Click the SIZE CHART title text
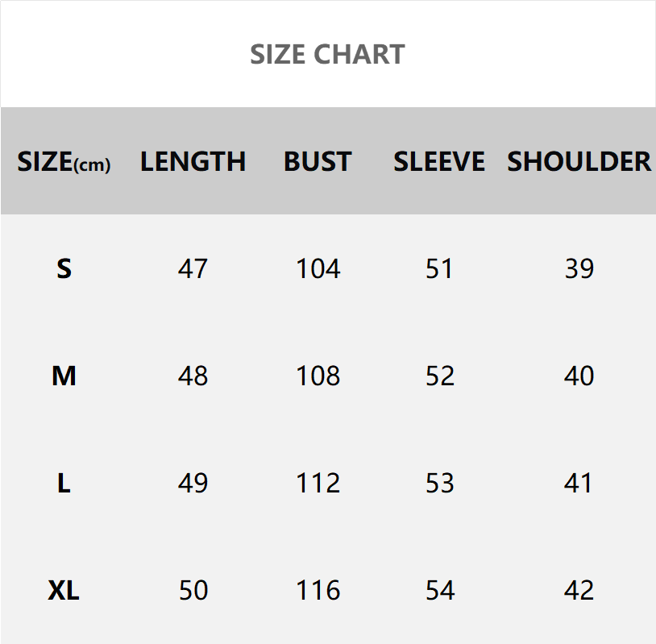Image resolution: width=656 pixels, height=644 pixels. tap(327, 55)
